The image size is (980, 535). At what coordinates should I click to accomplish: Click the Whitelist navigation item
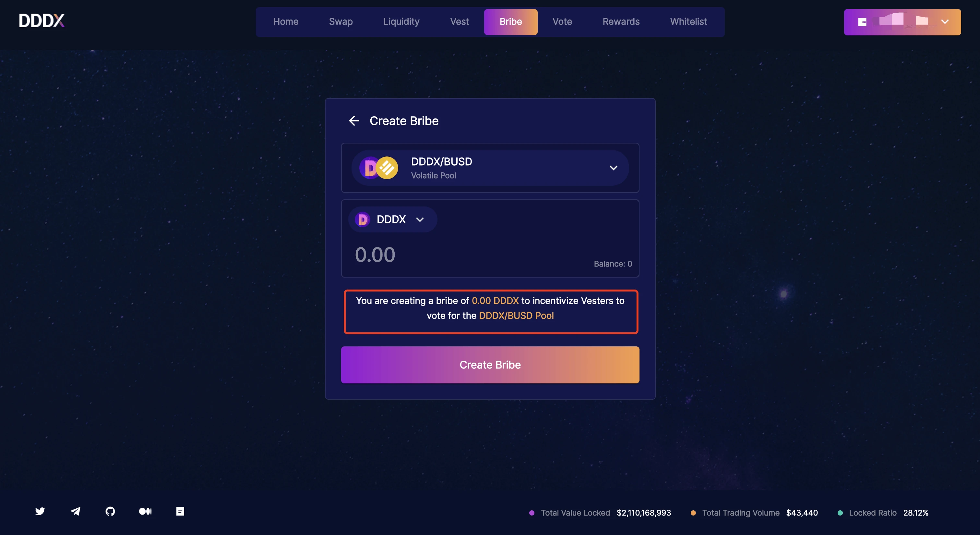click(688, 21)
